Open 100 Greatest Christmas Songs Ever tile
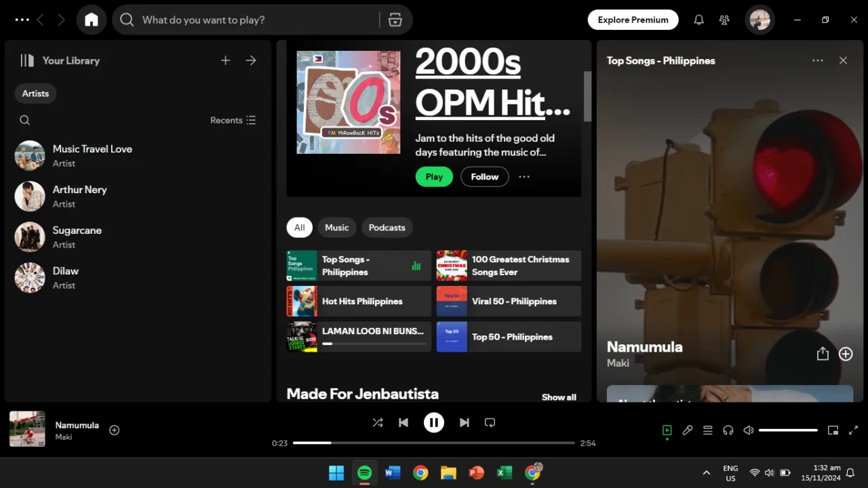The image size is (868, 488). 509,266
